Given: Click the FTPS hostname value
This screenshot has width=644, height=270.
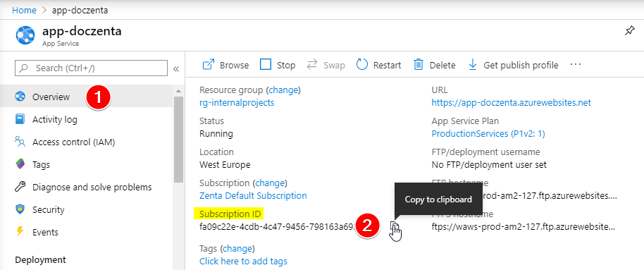Looking at the screenshot, I should pyautogui.click(x=524, y=226).
